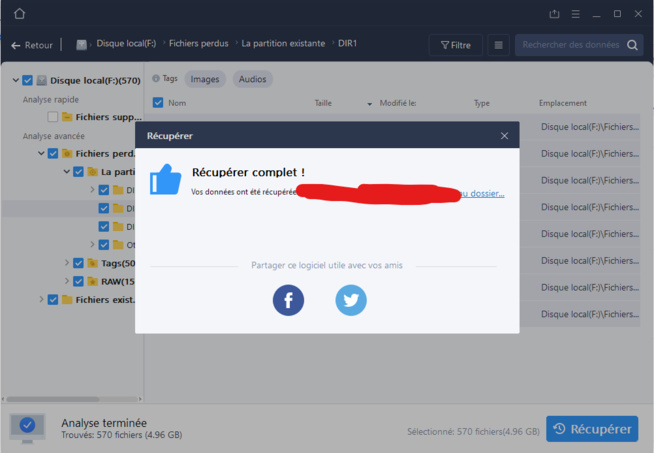Click the Twitter share icon
This screenshot has height=453, width=654.
(350, 300)
